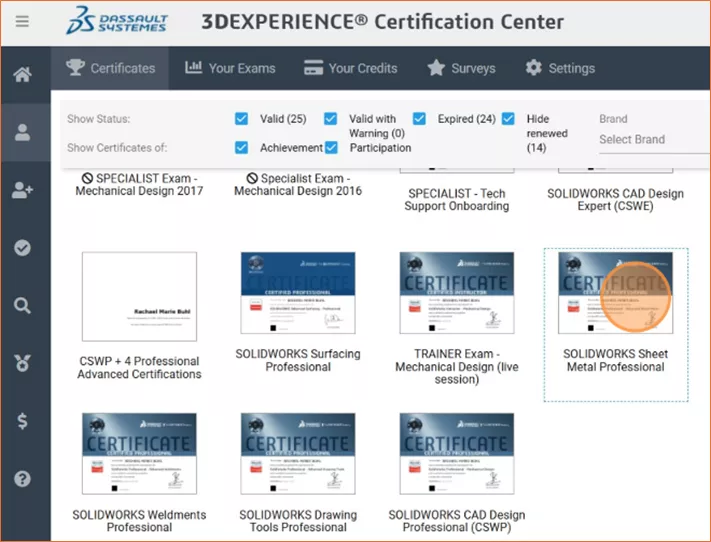Click SPECIALIST Exam - Mechanical Design 2017 title

(x=139, y=185)
